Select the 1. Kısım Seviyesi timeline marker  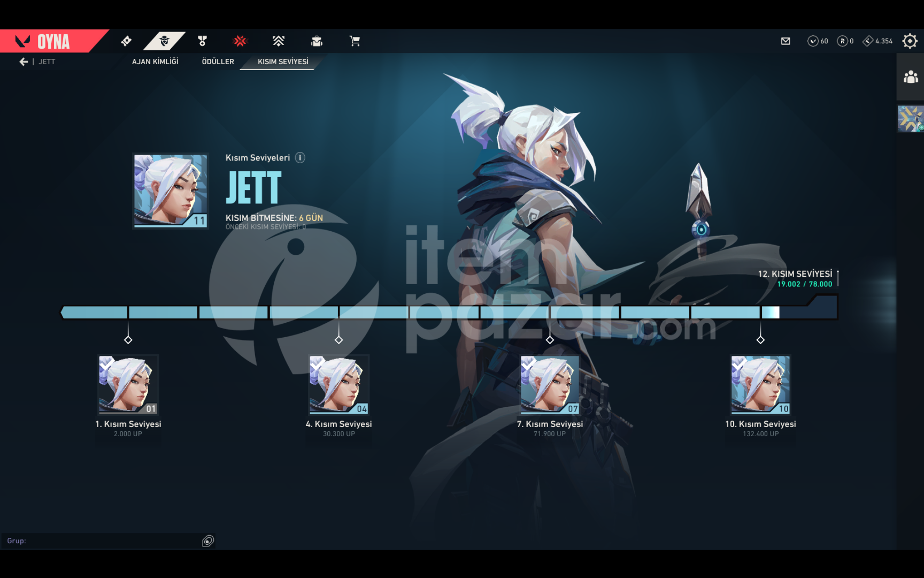pyautogui.click(x=128, y=340)
